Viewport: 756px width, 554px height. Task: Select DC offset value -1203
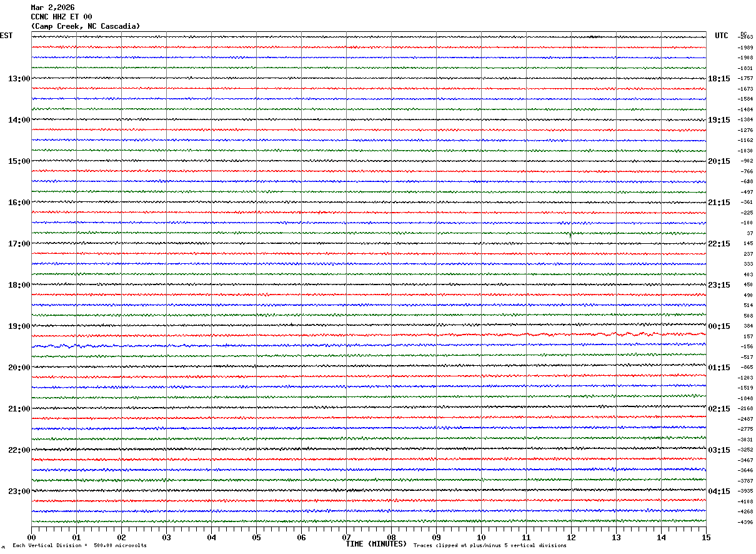(746, 378)
